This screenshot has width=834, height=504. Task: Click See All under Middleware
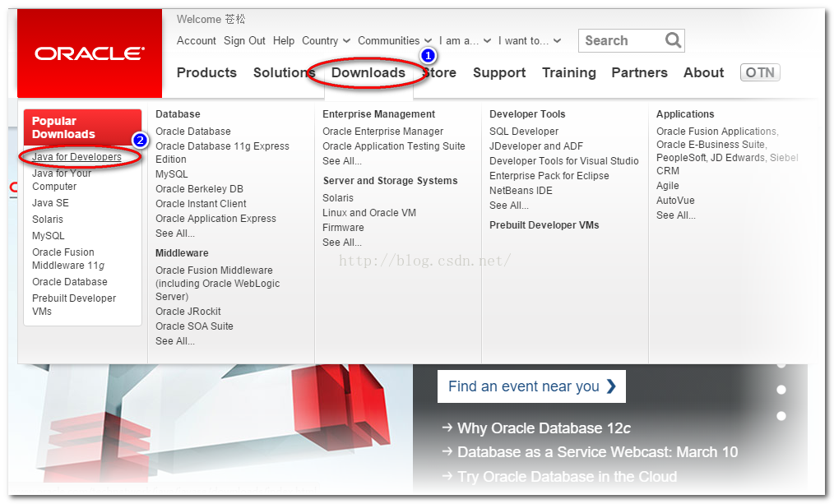click(x=175, y=341)
